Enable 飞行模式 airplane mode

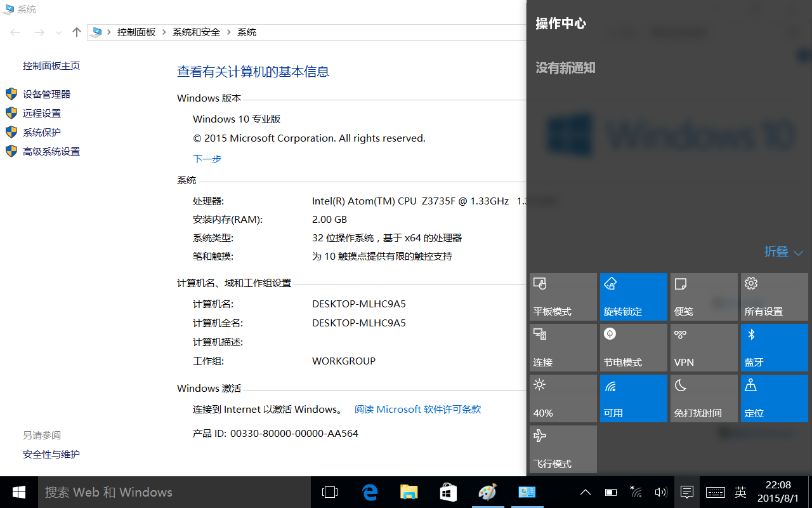pos(563,449)
